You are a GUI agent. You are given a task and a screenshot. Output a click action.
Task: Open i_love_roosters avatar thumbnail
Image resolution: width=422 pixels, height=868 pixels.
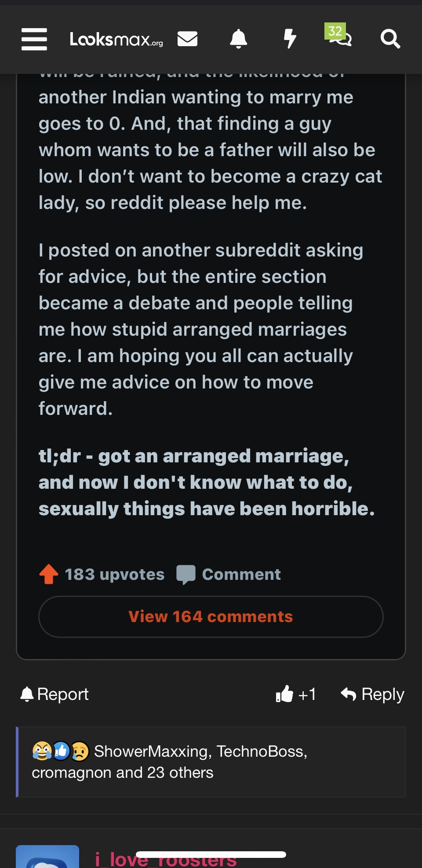47,857
